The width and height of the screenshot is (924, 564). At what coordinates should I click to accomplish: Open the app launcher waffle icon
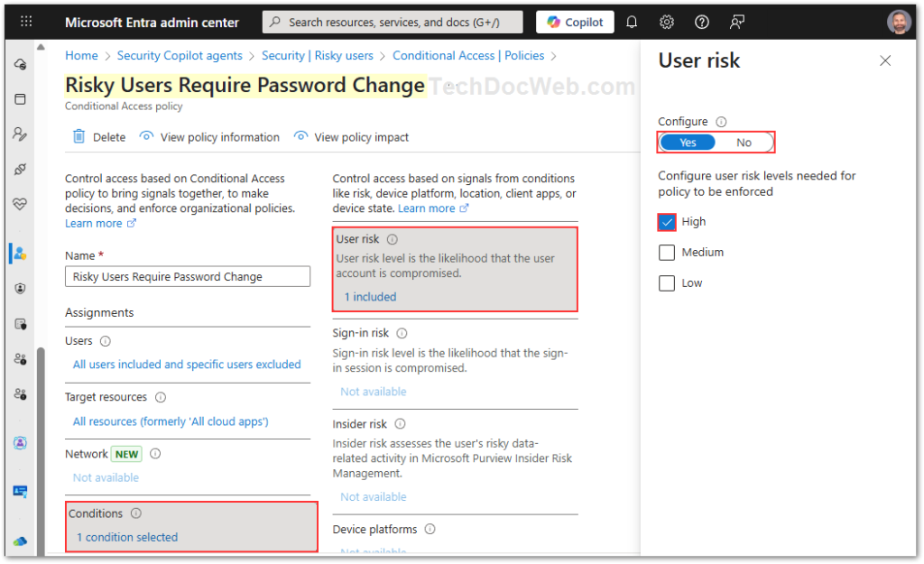(26, 22)
